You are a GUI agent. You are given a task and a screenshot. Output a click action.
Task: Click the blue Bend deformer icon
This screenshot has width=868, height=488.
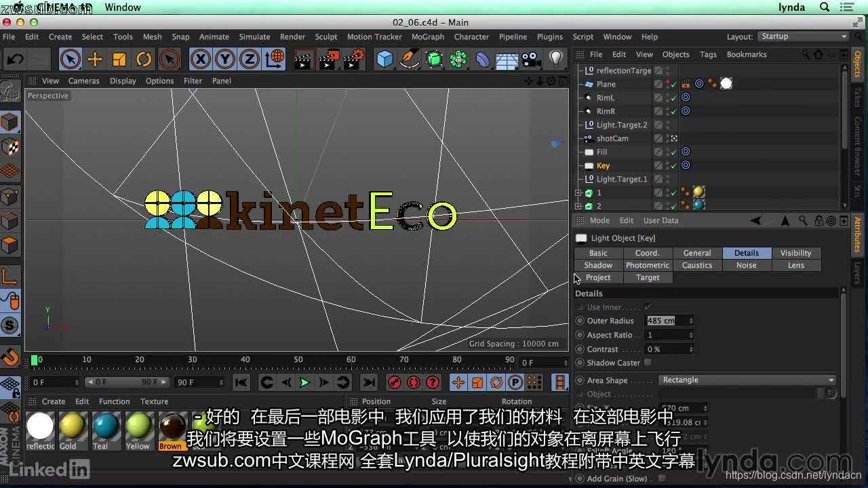483,60
